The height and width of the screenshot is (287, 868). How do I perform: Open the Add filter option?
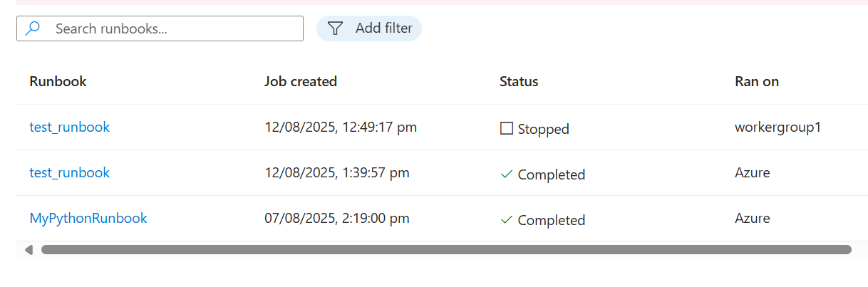(x=369, y=28)
